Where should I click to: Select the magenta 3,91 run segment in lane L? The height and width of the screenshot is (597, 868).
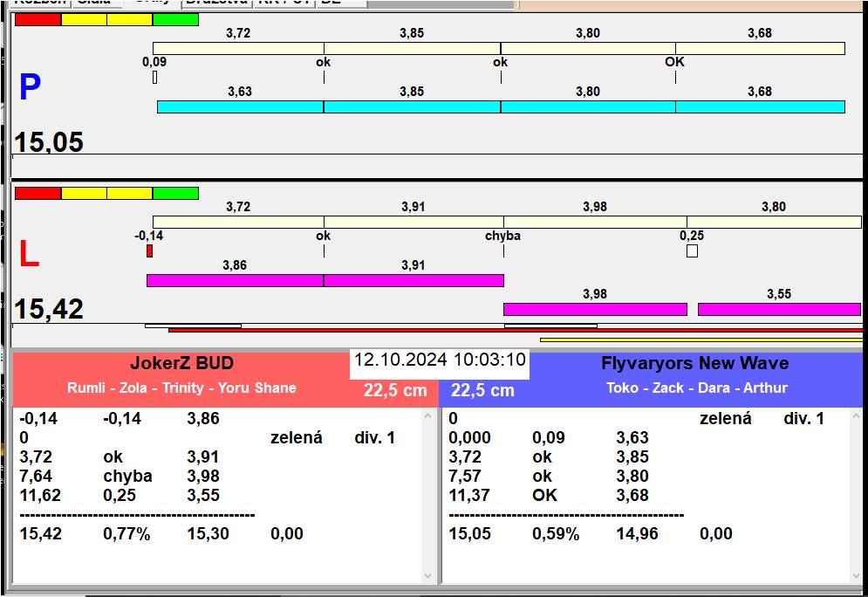click(x=413, y=280)
